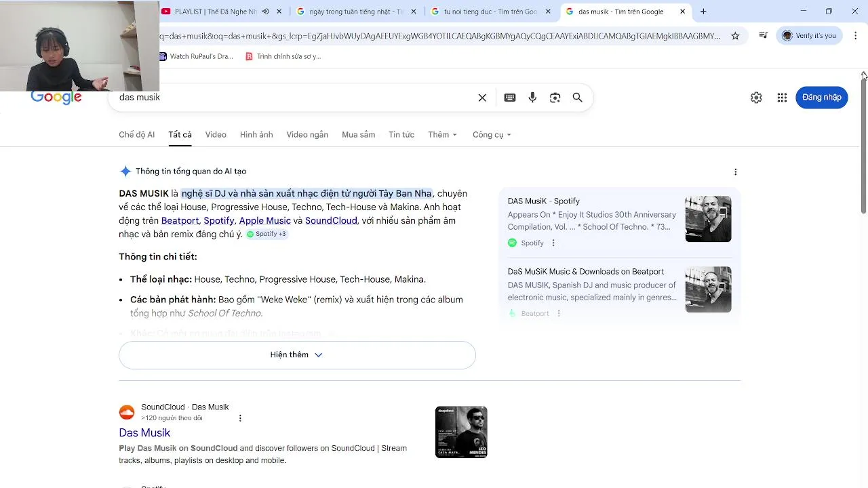The width and height of the screenshot is (868, 488).
Task: Open the SoundCloud link in overview text
Action: [x=331, y=221]
